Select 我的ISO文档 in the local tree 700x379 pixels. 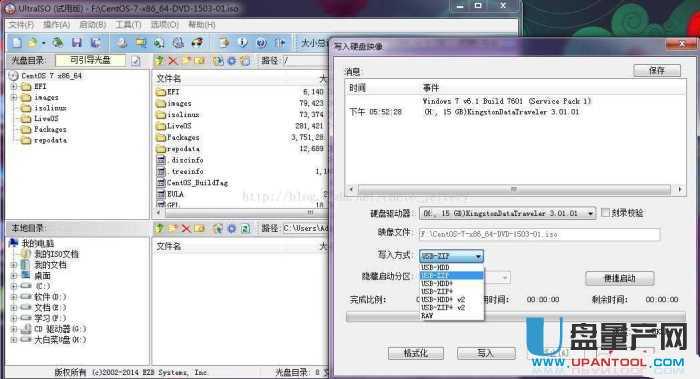click(56, 254)
